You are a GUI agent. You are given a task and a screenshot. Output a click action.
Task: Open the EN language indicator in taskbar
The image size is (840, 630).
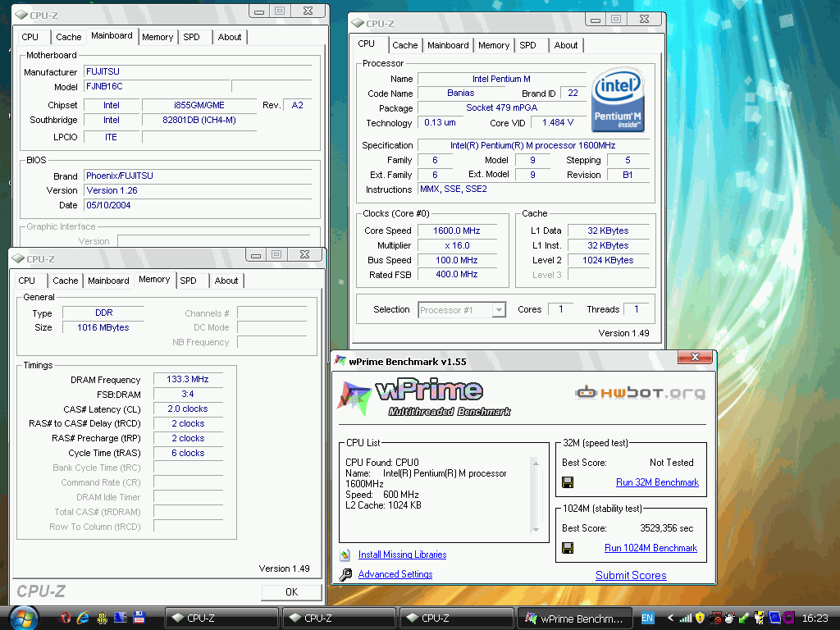pos(647,618)
